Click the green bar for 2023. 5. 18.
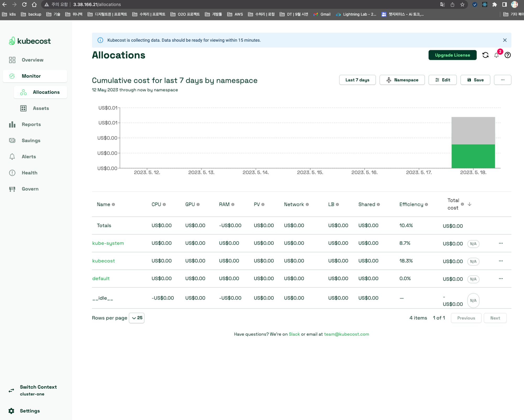 coord(473,156)
